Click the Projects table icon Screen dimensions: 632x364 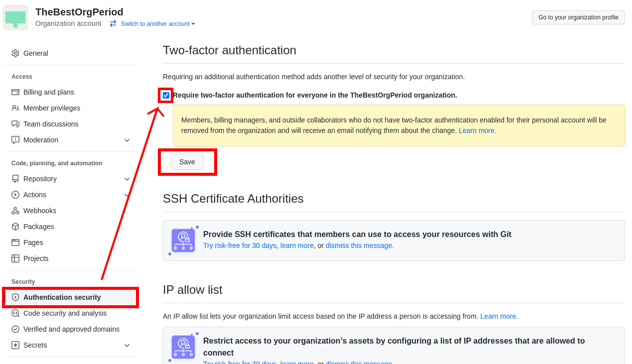(15, 258)
